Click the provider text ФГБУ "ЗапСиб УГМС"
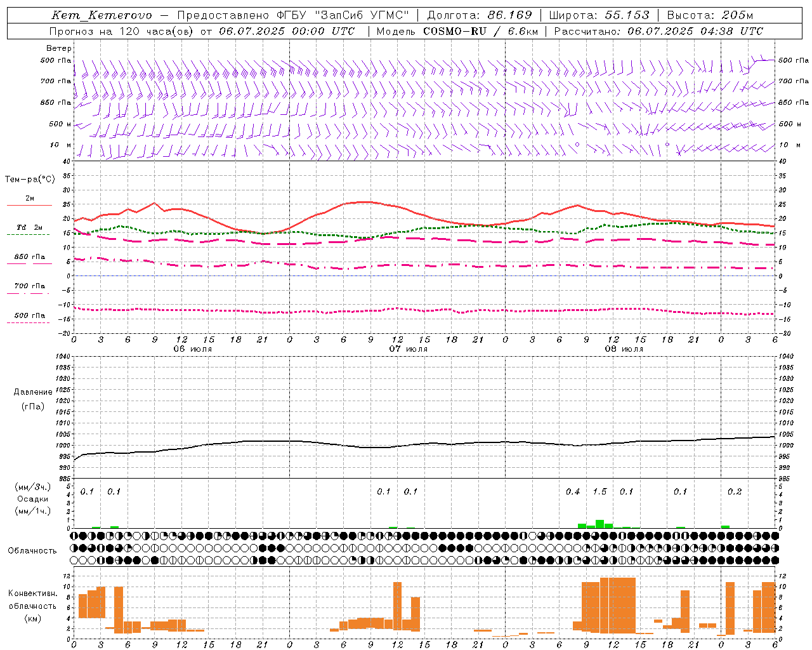812x650 pixels. [344, 15]
